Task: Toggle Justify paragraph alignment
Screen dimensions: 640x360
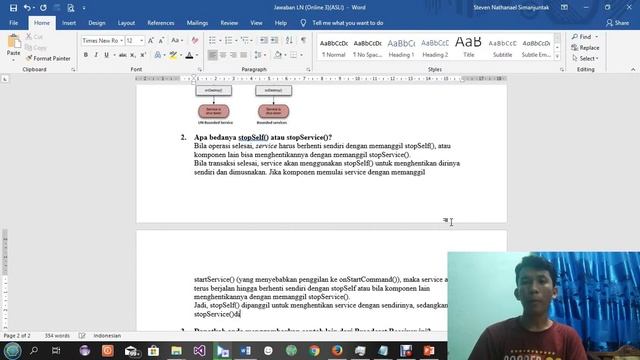Action: point(244,55)
